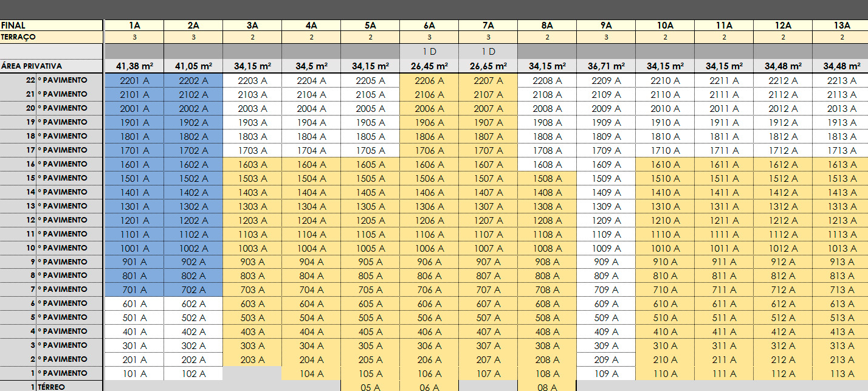Image resolution: width=868 pixels, height=391 pixels.
Task: Click the TERRAÇO label cell
Action: (x=52, y=37)
